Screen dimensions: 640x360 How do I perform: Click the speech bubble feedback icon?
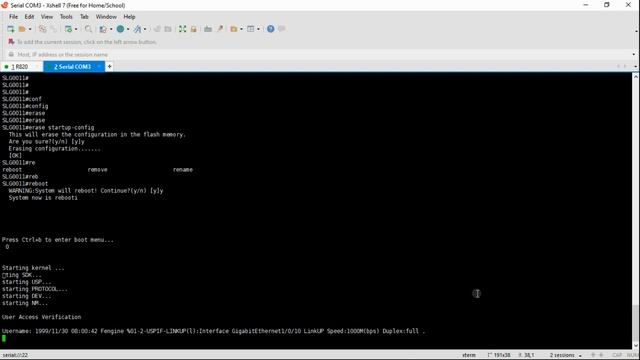282,29
